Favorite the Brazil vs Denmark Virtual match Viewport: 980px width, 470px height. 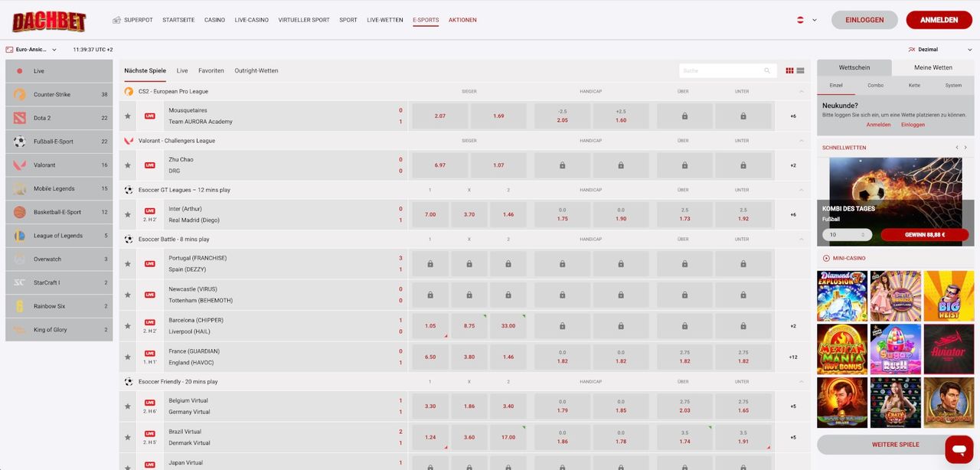pyautogui.click(x=128, y=437)
